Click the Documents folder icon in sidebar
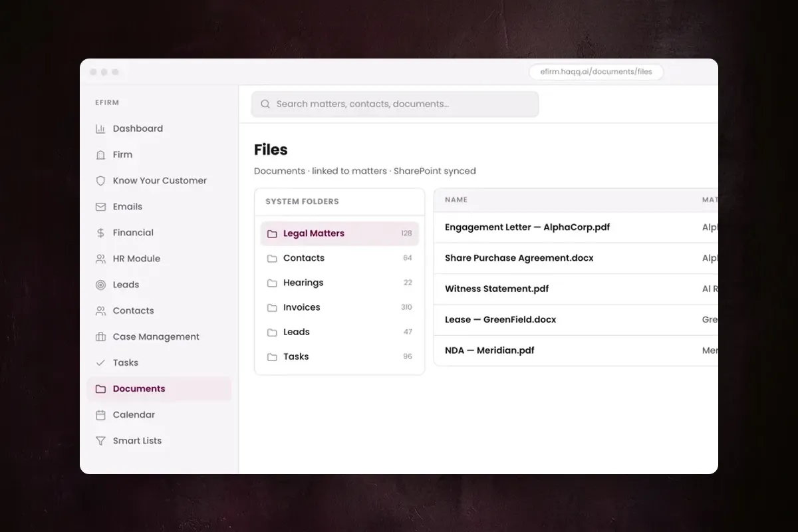The image size is (798, 532). point(100,389)
